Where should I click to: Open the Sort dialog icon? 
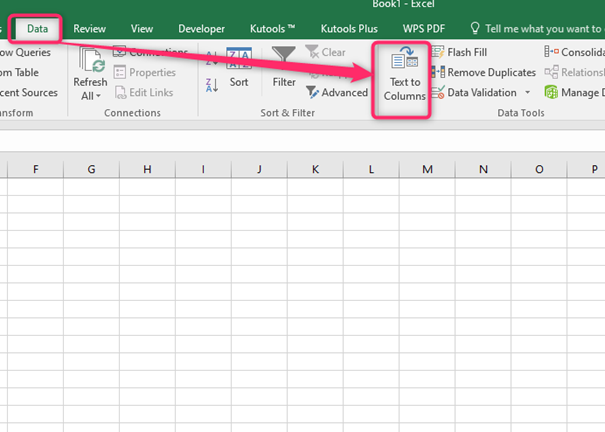point(239,58)
